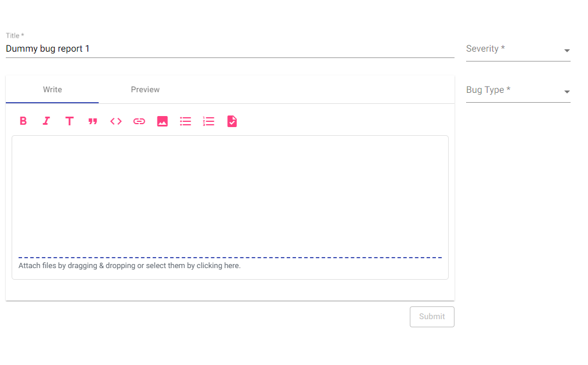
Task: Switch to the Write tab
Action: click(52, 89)
